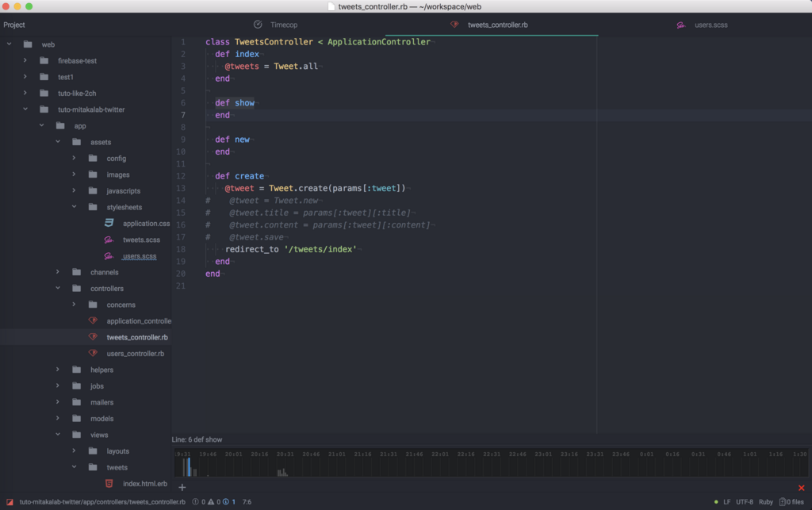Expand the channels folder chevron
812x510 pixels.
pos(57,272)
